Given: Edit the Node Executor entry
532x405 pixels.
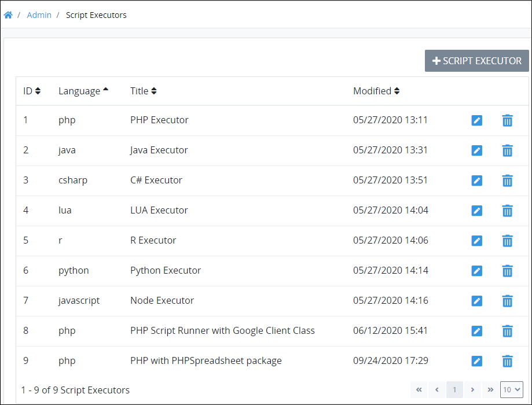Looking at the screenshot, I should (476, 301).
